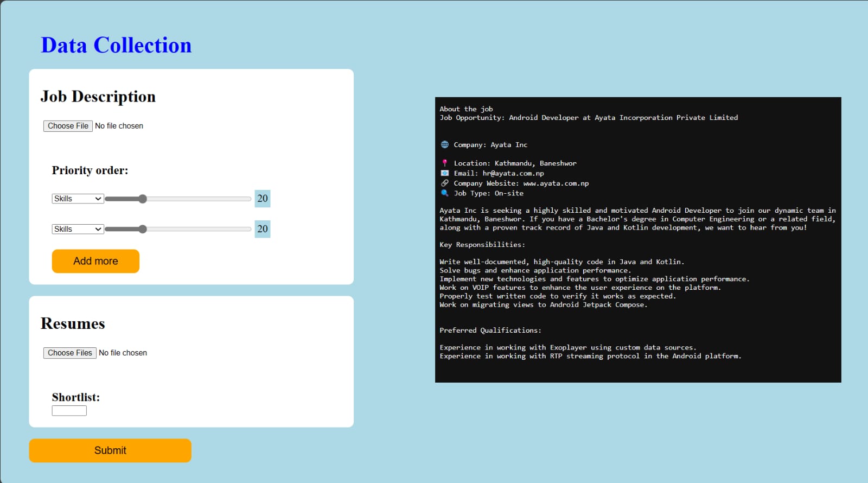Click the "Key Responsibilities:" line
The width and height of the screenshot is (868, 483).
tap(482, 245)
